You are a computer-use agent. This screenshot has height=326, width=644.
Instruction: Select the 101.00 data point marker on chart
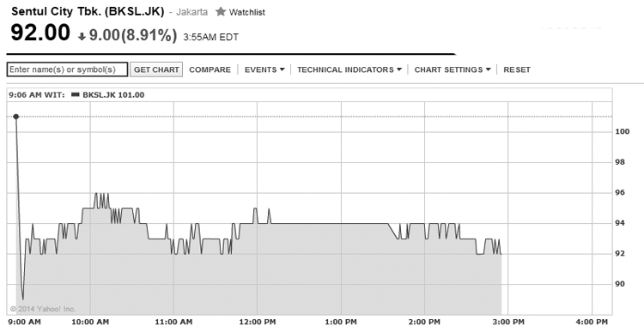[x=16, y=117]
